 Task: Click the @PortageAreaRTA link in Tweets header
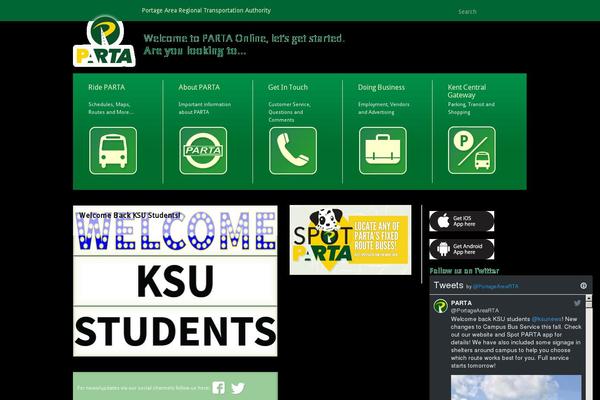click(x=496, y=286)
